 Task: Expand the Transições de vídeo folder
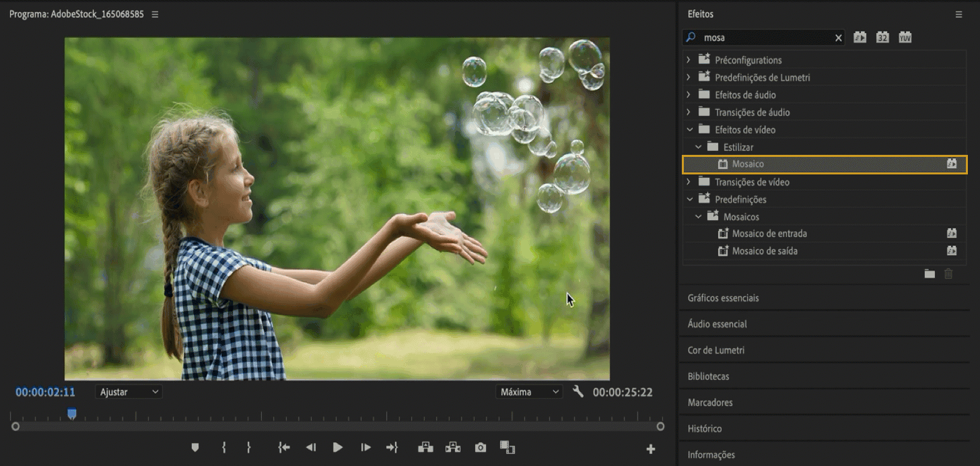pos(689,182)
